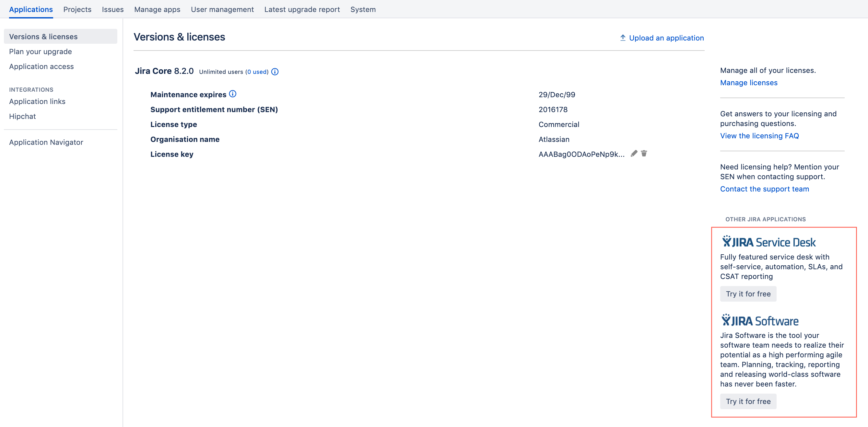Open the System menu
Image resolution: width=868 pixels, height=427 pixels.
coord(363,9)
